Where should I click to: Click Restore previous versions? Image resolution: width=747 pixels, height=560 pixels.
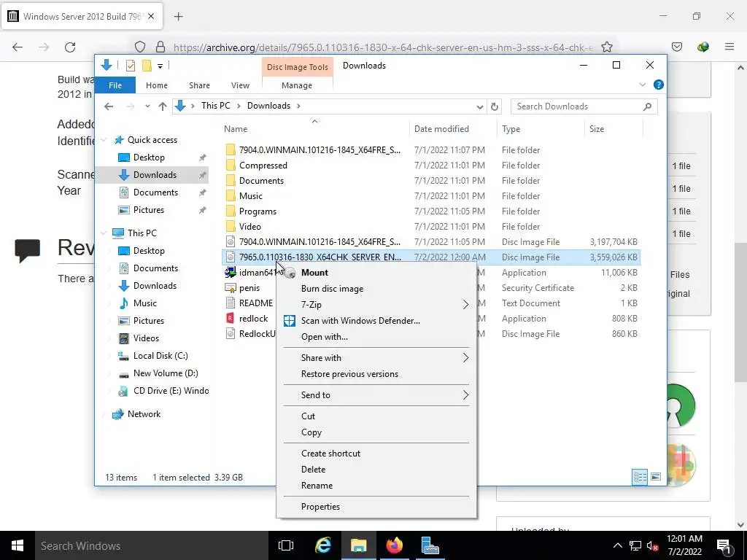coord(349,374)
